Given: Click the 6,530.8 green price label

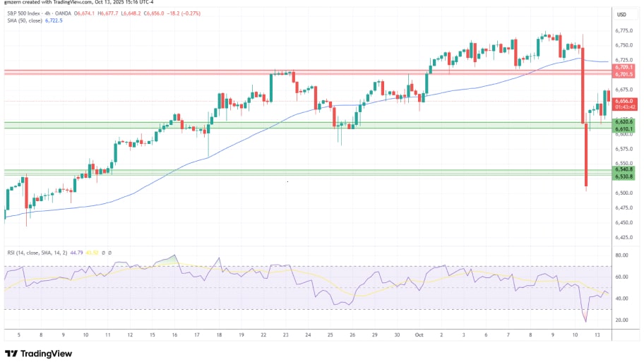Looking at the screenshot, I should (x=624, y=175).
